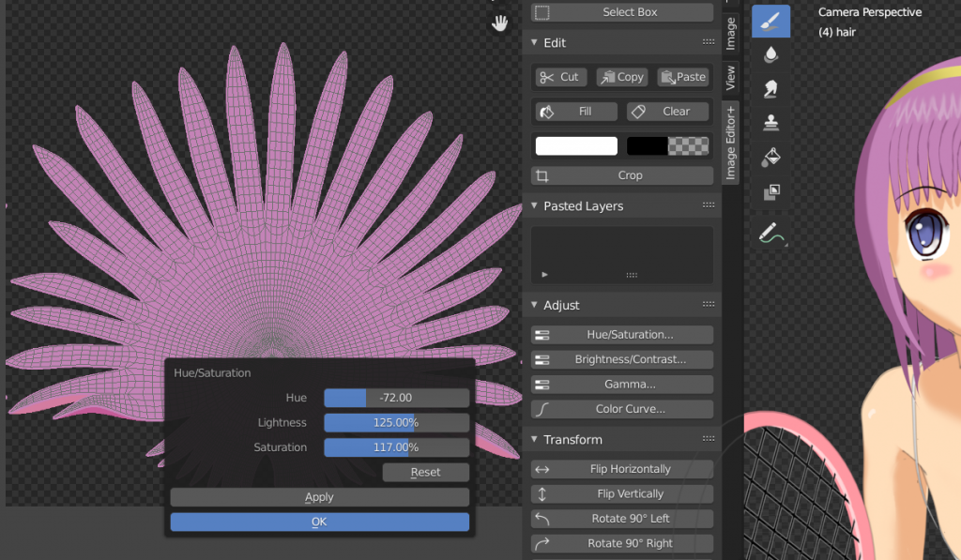The image size is (961, 560).
Task: Click the Select Box button
Action: point(622,12)
